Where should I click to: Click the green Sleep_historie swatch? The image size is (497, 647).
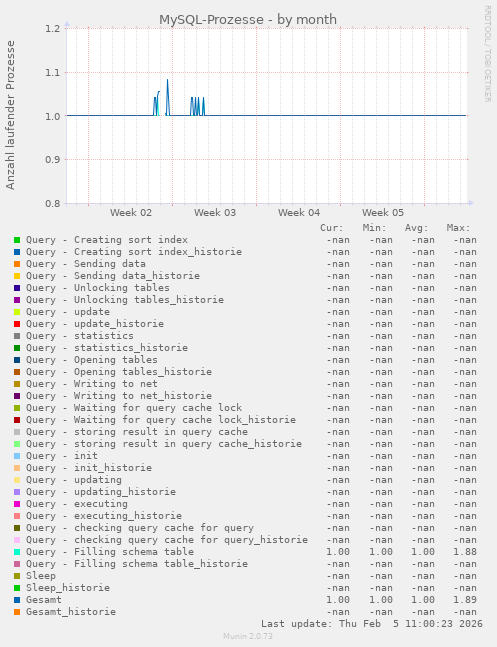[17, 588]
